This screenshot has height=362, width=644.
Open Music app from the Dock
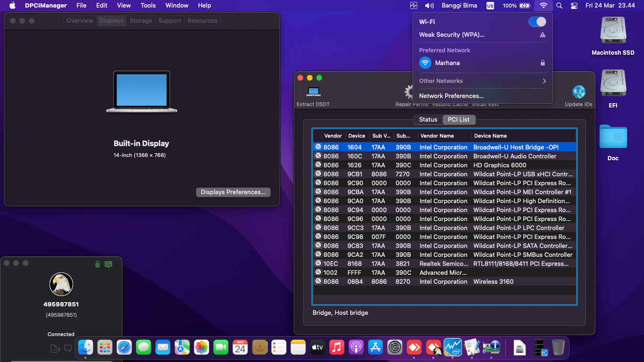click(337, 347)
